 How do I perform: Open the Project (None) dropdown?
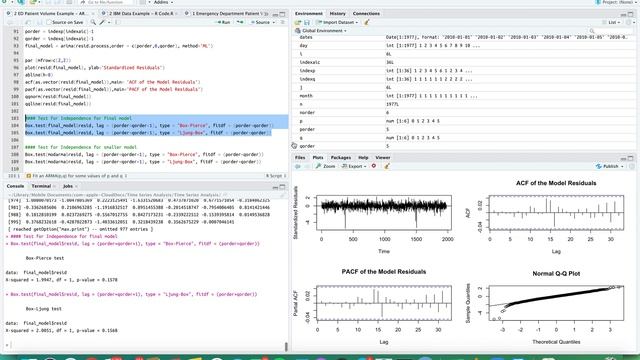point(616,2)
